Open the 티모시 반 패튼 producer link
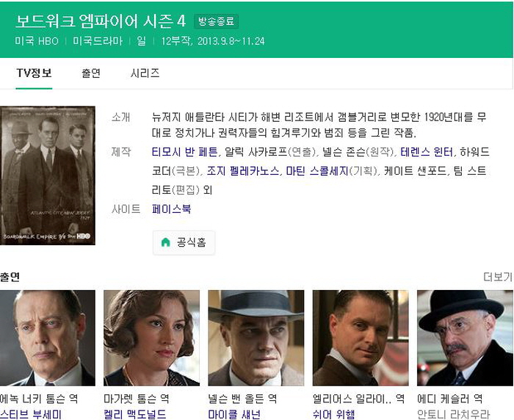Image resolution: width=514 pixels, height=420 pixels. (184, 152)
